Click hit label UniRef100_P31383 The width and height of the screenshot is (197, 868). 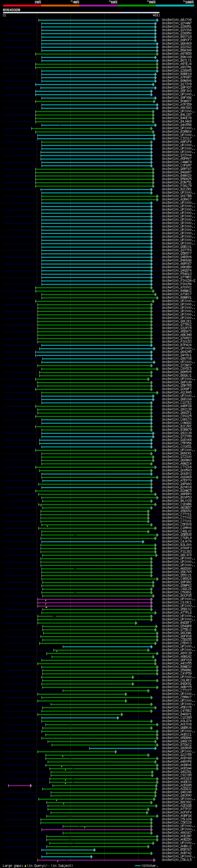(177, 551)
